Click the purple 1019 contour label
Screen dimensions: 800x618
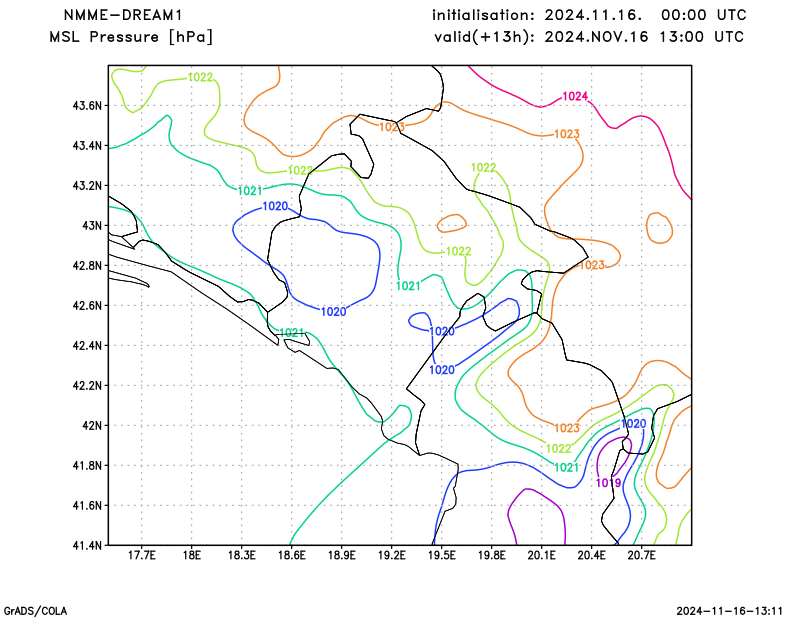(609, 483)
